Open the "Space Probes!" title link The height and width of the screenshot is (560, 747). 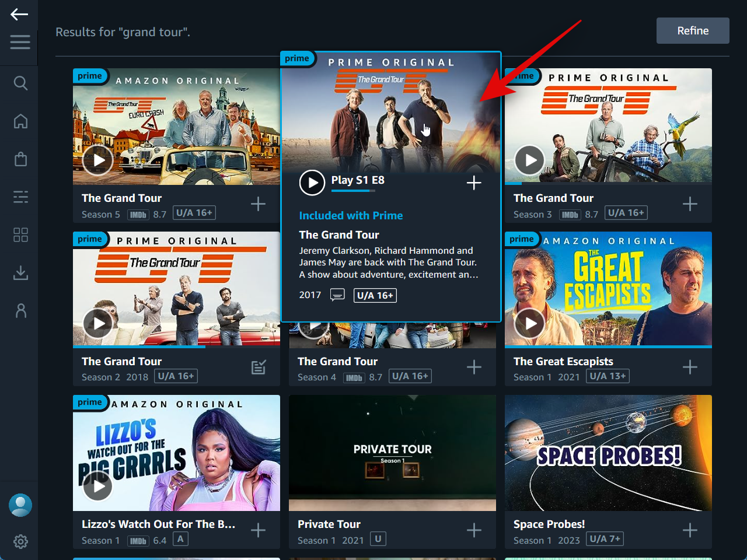pos(549,524)
